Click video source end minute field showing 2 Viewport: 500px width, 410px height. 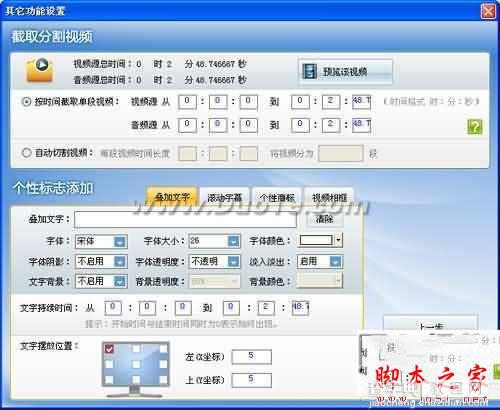coord(331,102)
